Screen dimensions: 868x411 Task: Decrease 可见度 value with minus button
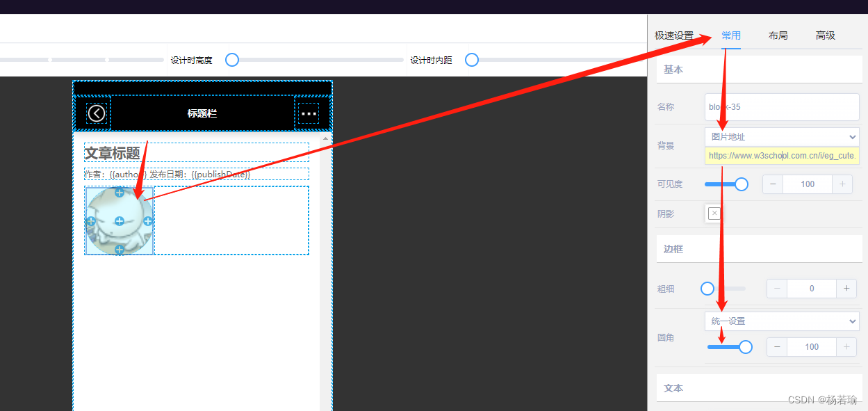(x=773, y=184)
